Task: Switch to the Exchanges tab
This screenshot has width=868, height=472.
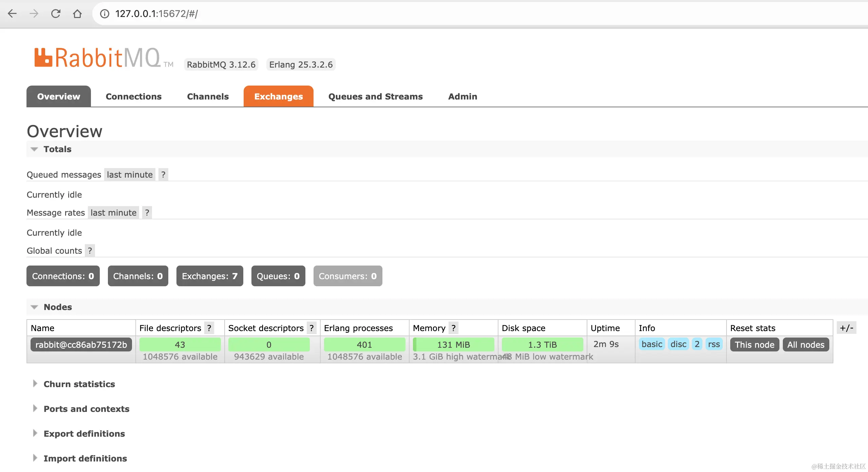Action: 278,96
